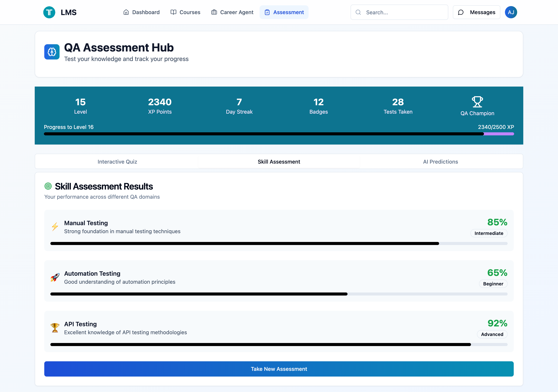558x392 pixels.
Task: Select the Assessment nav item
Action: tap(284, 12)
